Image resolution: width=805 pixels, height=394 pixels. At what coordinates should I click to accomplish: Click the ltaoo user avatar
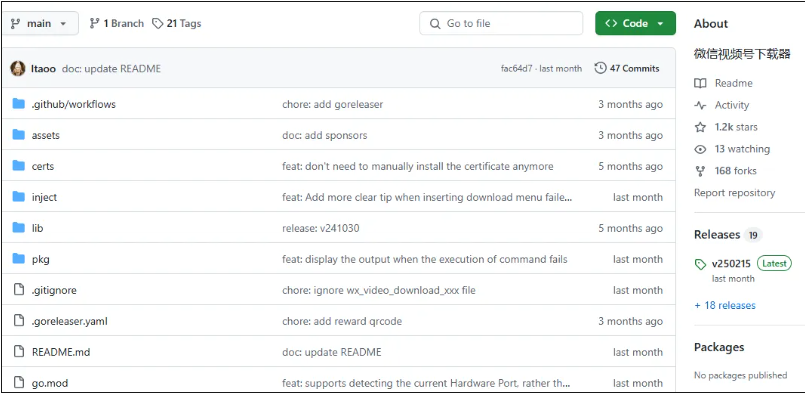18,68
